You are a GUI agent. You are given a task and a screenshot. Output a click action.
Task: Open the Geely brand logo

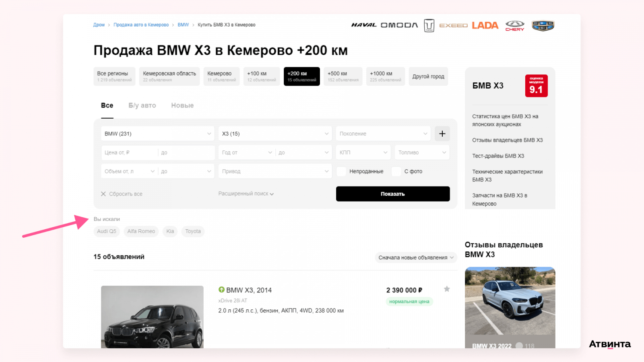click(x=543, y=26)
